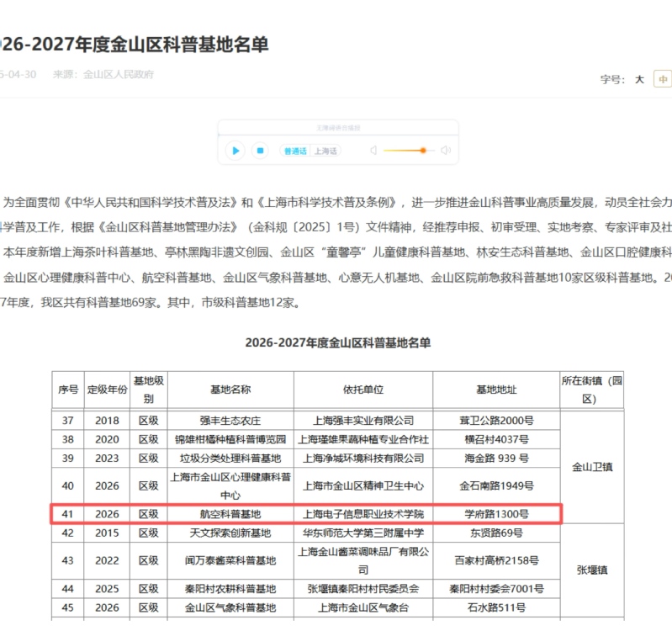Select the cell 上海市金山区心理健康科普中心
Image resolution: width=672 pixels, height=631 pixels.
pyautogui.click(x=230, y=486)
